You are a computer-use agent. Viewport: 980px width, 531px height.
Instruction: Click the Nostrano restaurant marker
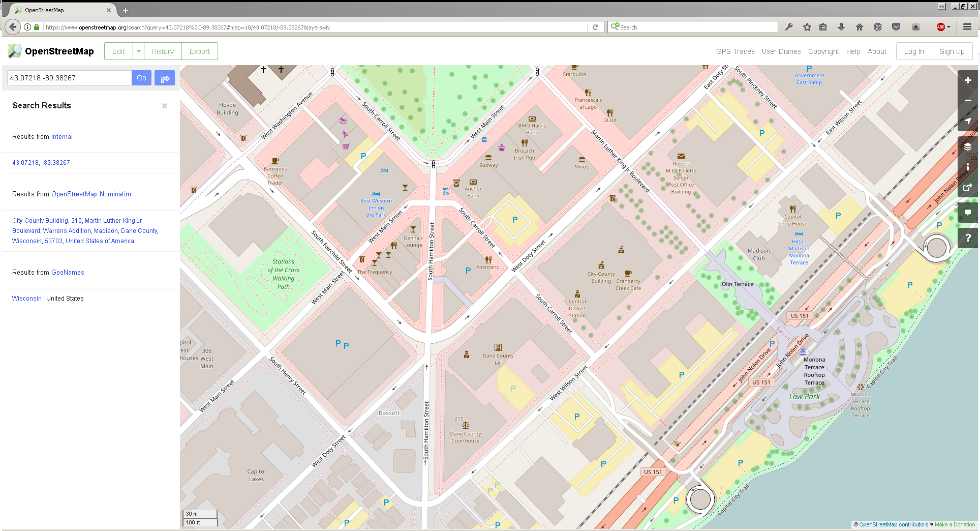[x=488, y=259]
